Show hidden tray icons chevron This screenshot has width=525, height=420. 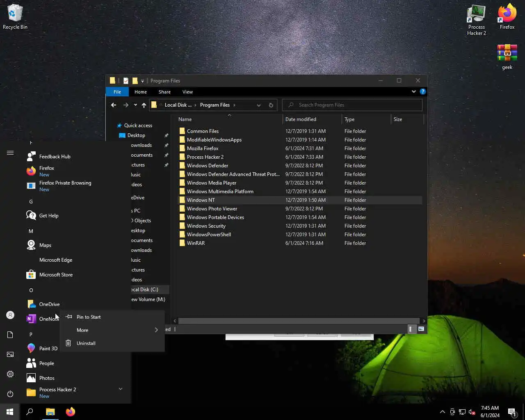pos(442,412)
